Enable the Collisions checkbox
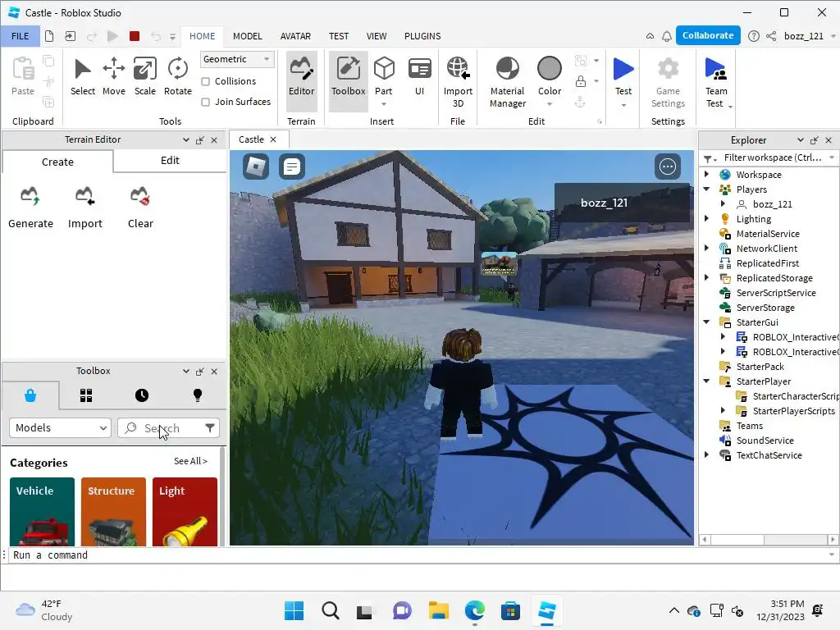 tap(205, 81)
